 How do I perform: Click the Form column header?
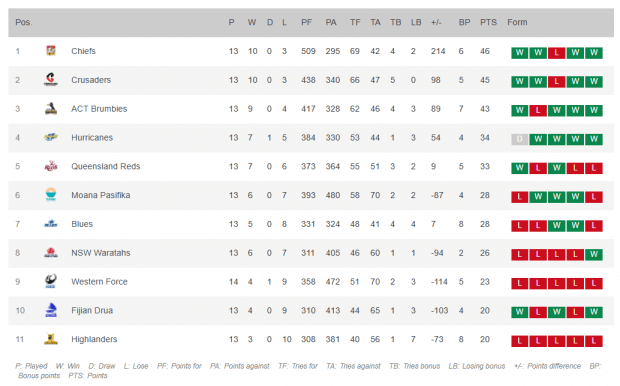coord(517,22)
